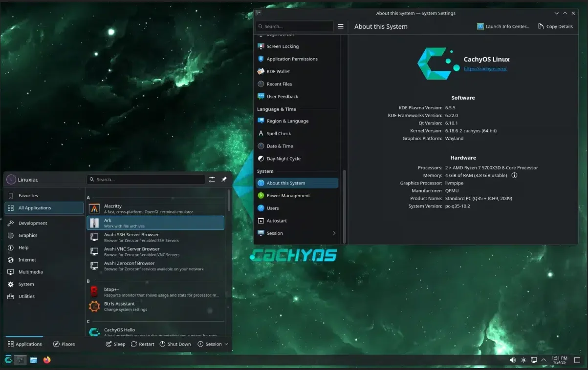Launch CachyOS Hello

click(x=155, y=331)
